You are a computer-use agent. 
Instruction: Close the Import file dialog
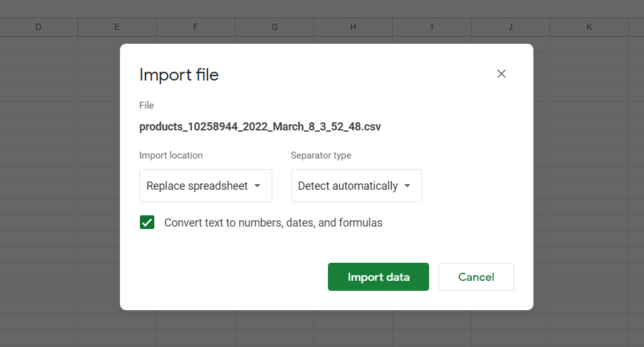(501, 74)
